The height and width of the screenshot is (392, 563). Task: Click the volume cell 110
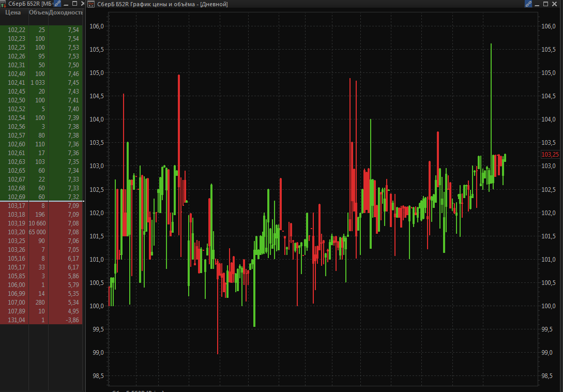[x=40, y=144]
